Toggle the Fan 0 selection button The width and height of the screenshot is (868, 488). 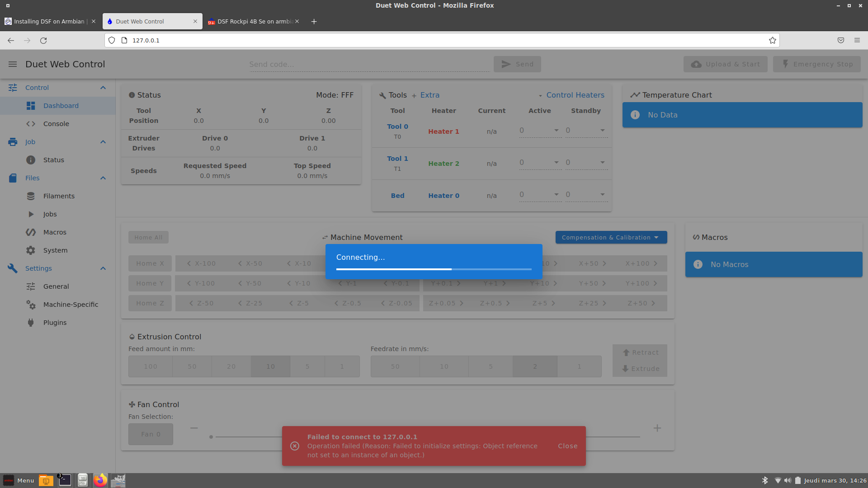tap(151, 434)
